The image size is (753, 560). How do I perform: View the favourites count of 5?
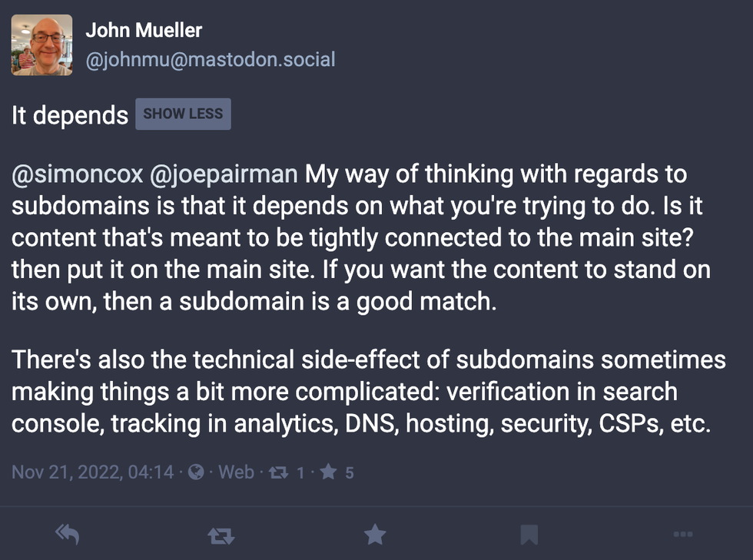point(349,472)
